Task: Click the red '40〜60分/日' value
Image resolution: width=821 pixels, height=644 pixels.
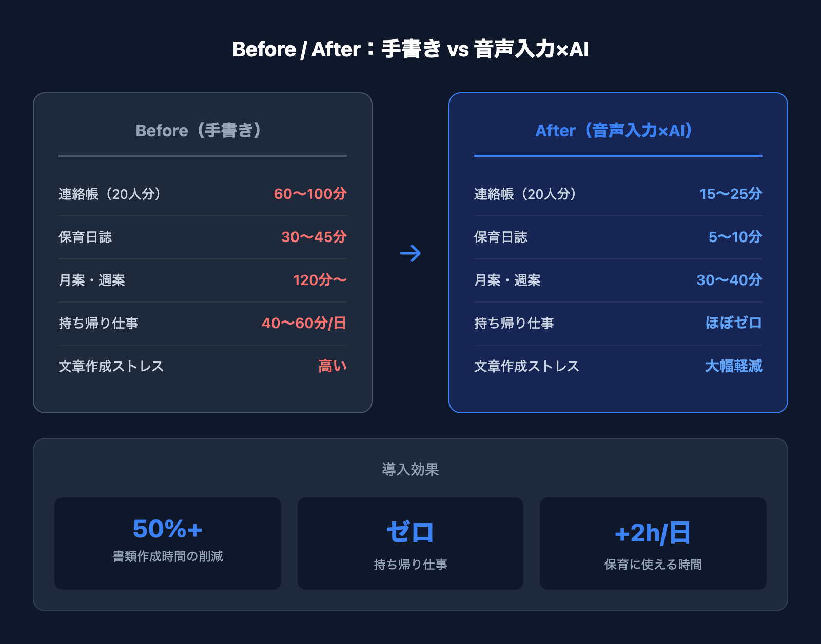Action: [x=304, y=323]
